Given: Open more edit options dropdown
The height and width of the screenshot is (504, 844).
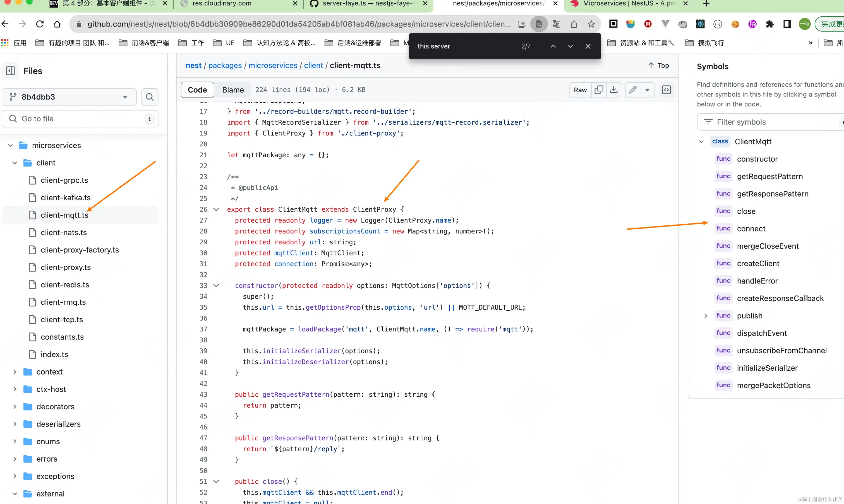Looking at the screenshot, I should point(647,90).
